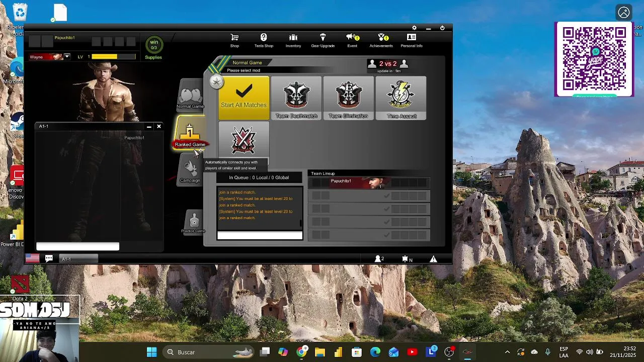Viewport: 644px width, 362px height.
Task: Click Papuchito1 team lineup slot
Action: coord(369,183)
